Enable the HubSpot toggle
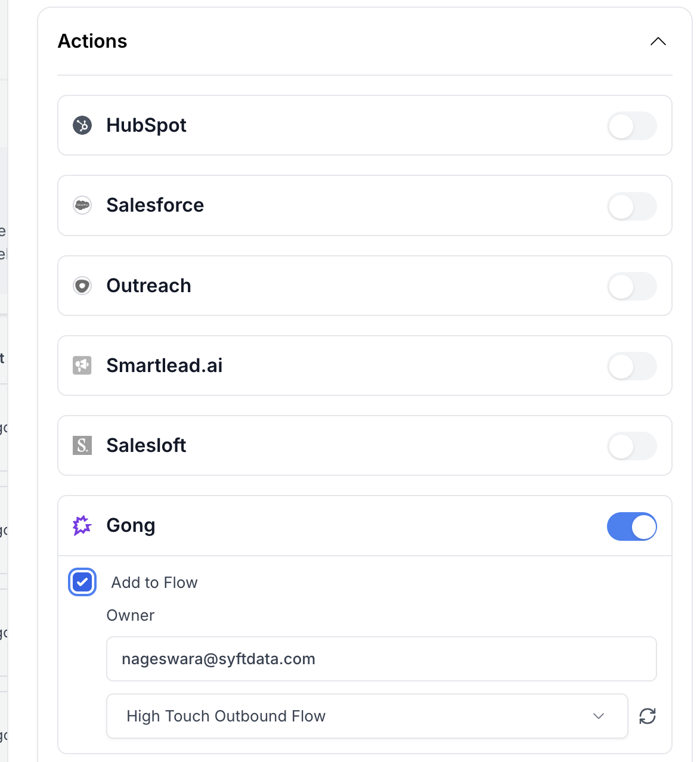Image resolution: width=700 pixels, height=762 pixels. [x=632, y=126]
